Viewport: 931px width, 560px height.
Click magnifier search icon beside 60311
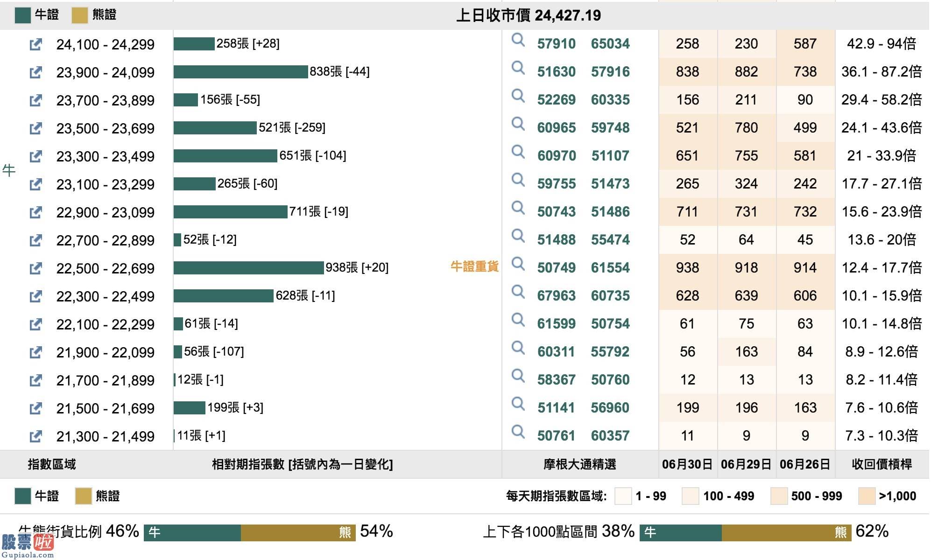click(518, 348)
